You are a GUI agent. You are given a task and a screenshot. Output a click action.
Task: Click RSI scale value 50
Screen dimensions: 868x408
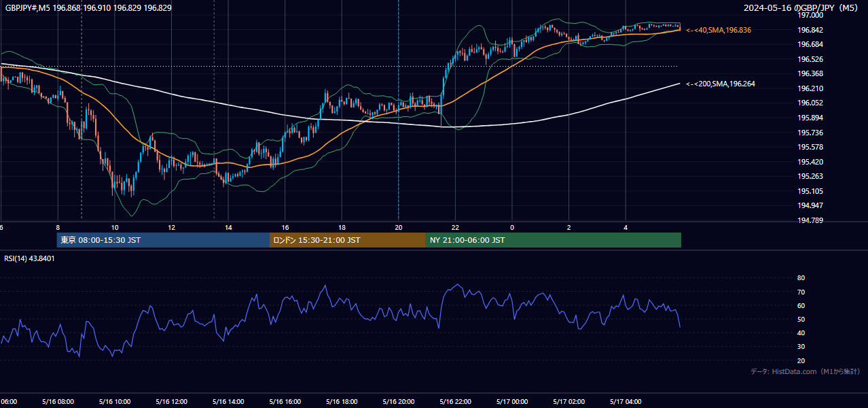pos(801,319)
